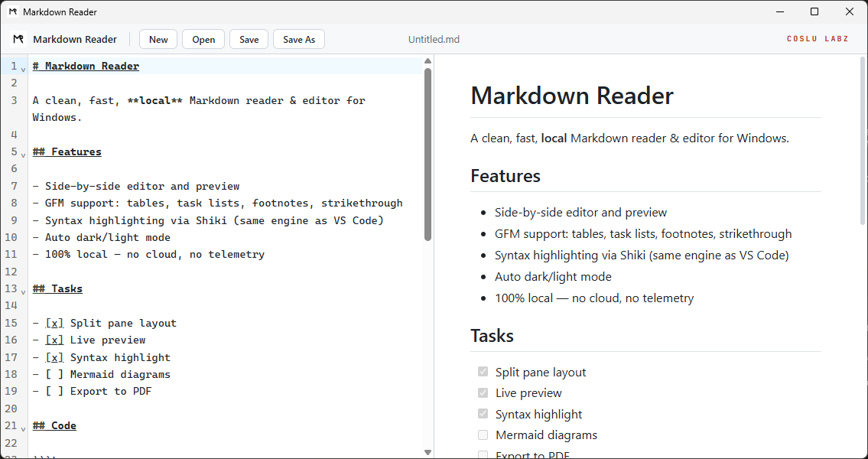Click editor line 'Syntax highlighting via Shiki'
The height and width of the screenshot is (459, 868).
pyautogui.click(x=208, y=220)
